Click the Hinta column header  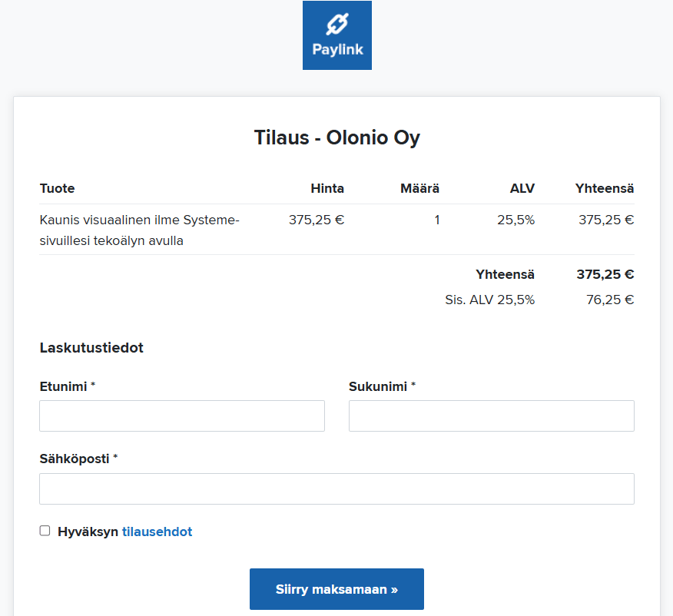(327, 188)
